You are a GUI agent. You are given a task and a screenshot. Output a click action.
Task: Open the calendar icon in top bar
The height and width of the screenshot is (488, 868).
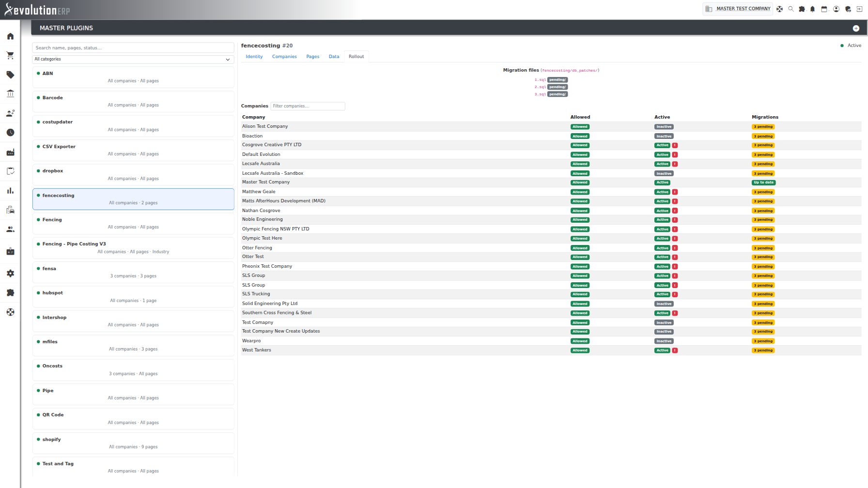[824, 9]
